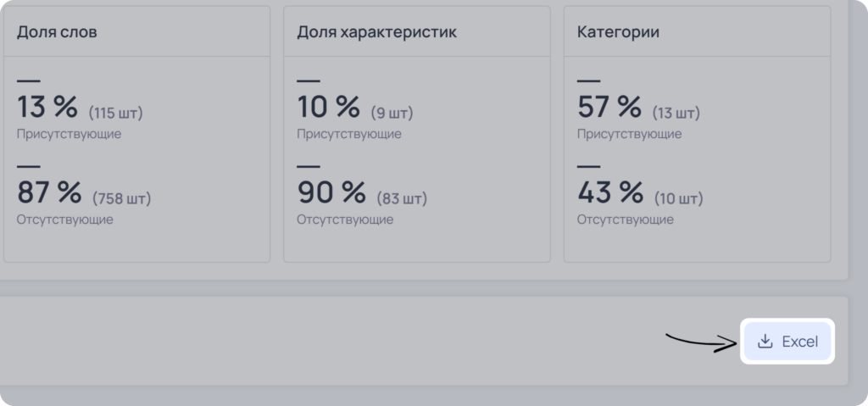Click the (115 шт) count label
868x406 pixels.
coord(115,113)
